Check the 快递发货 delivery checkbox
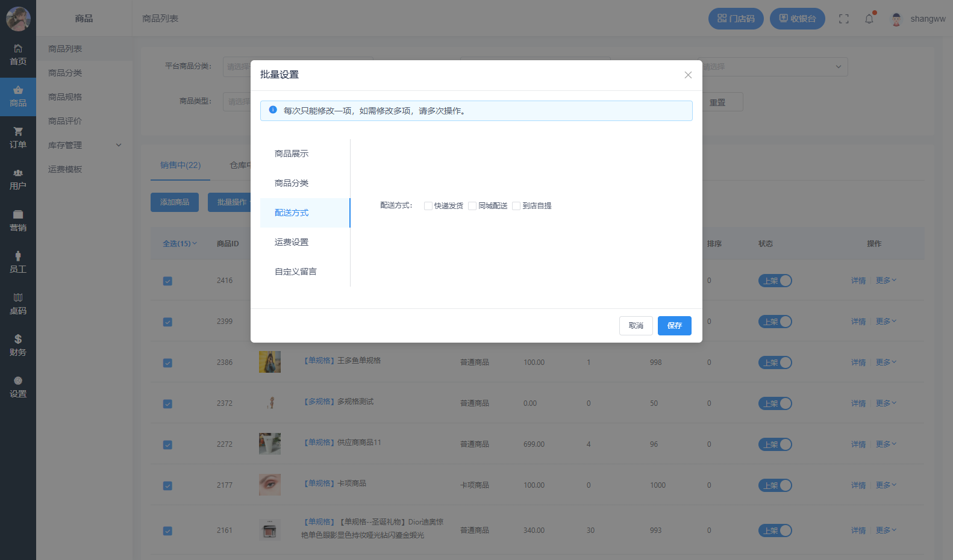 click(x=428, y=206)
